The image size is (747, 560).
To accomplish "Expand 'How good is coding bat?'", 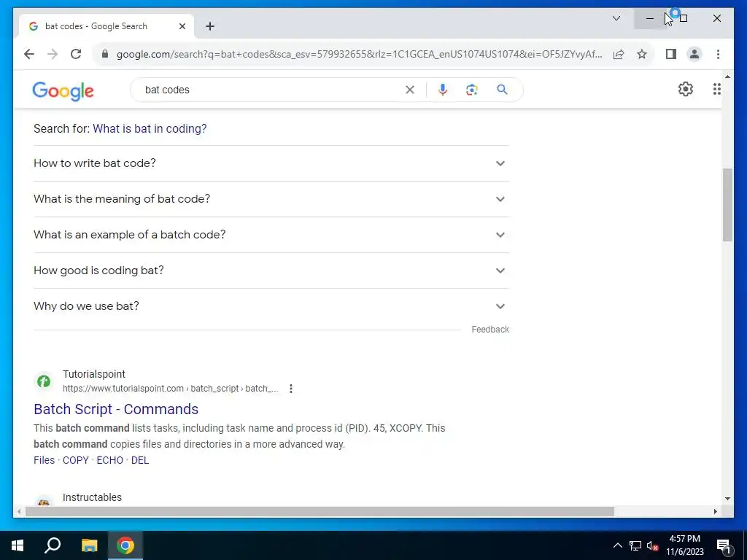I will coord(271,271).
